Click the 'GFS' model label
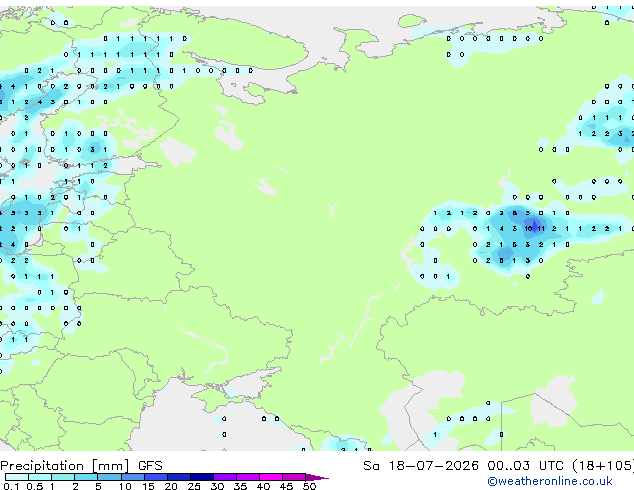 (x=150, y=466)
